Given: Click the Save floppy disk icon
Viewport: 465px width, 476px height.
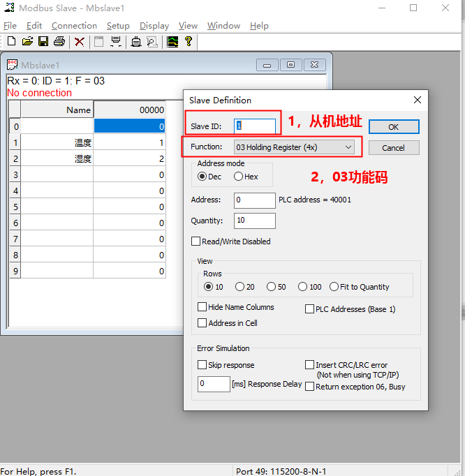Looking at the screenshot, I should click(43, 41).
